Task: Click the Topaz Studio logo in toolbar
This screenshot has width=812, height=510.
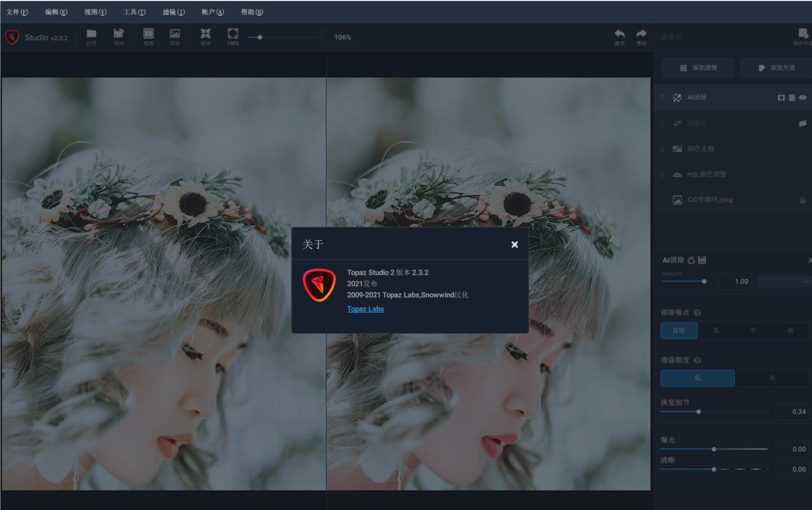Action: [12, 37]
